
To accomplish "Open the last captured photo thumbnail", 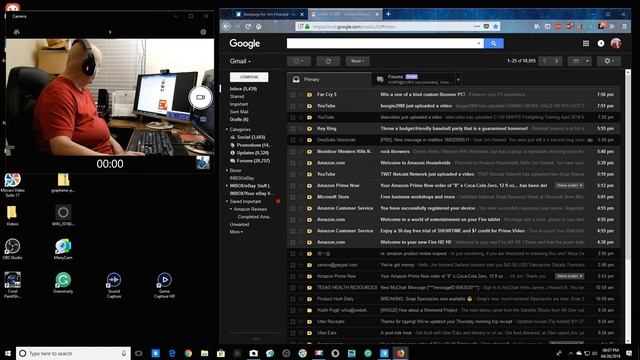I will click(x=203, y=162).
